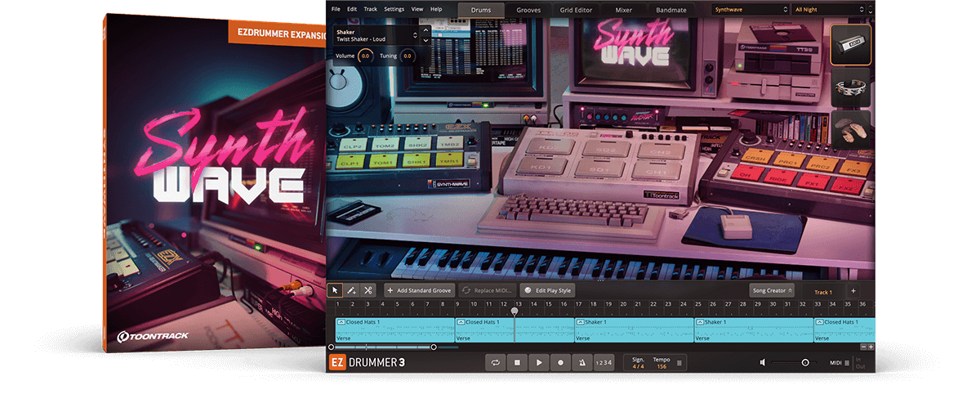This screenshot has width=980, height=399.
Task: Click the Edit Play Style button
Action: [548, 290]
